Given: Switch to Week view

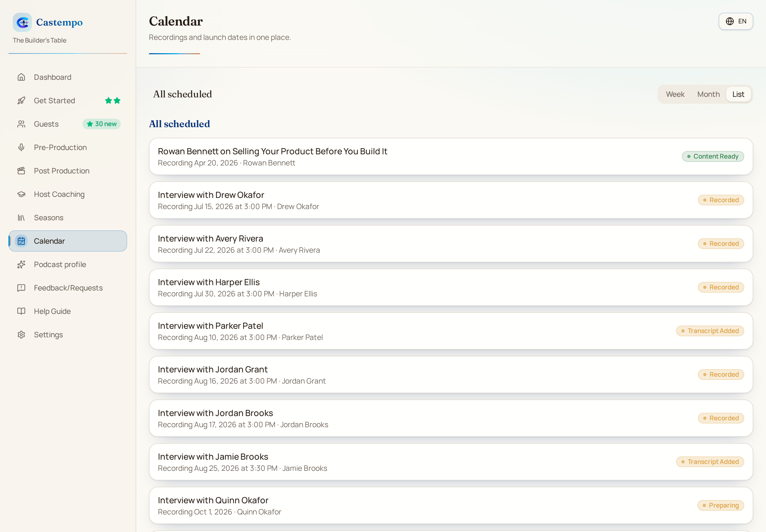Looking at the screenshot, I should click(675, 94).
